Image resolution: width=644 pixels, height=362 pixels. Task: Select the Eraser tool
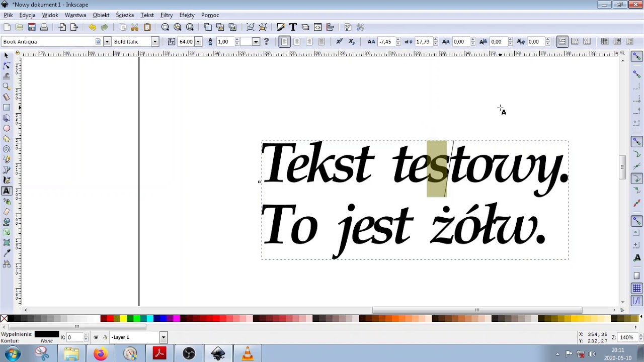click(7, 212)
